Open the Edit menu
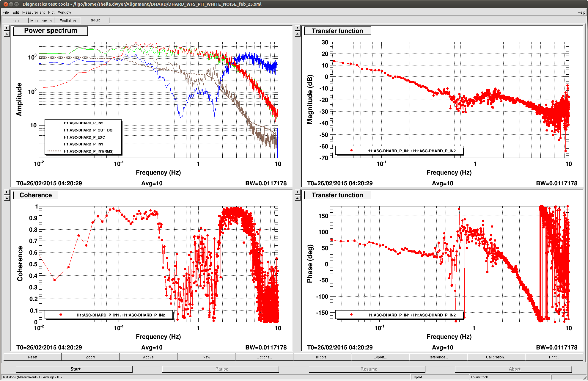Viewport: 588px width, 381px height. click(x=15, y=12)
